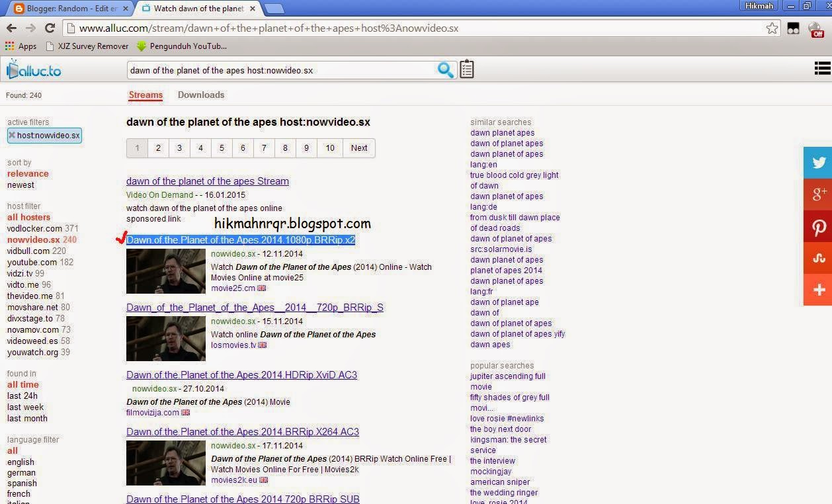The image size is (832, 504).
Task: Share via StumbleUpon icon
Action: 818,259
